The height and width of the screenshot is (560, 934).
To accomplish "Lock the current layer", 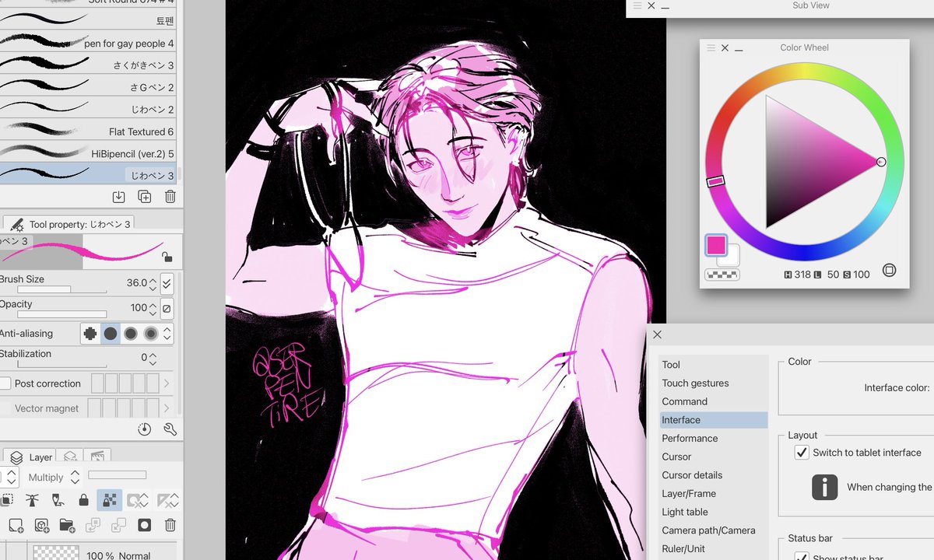I will coord(83,500).
